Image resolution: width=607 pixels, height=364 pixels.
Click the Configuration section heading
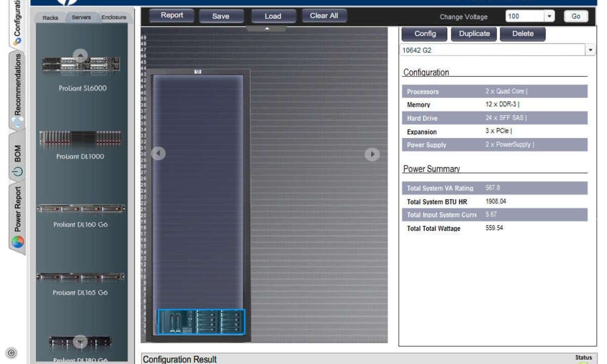click(426, 72)
